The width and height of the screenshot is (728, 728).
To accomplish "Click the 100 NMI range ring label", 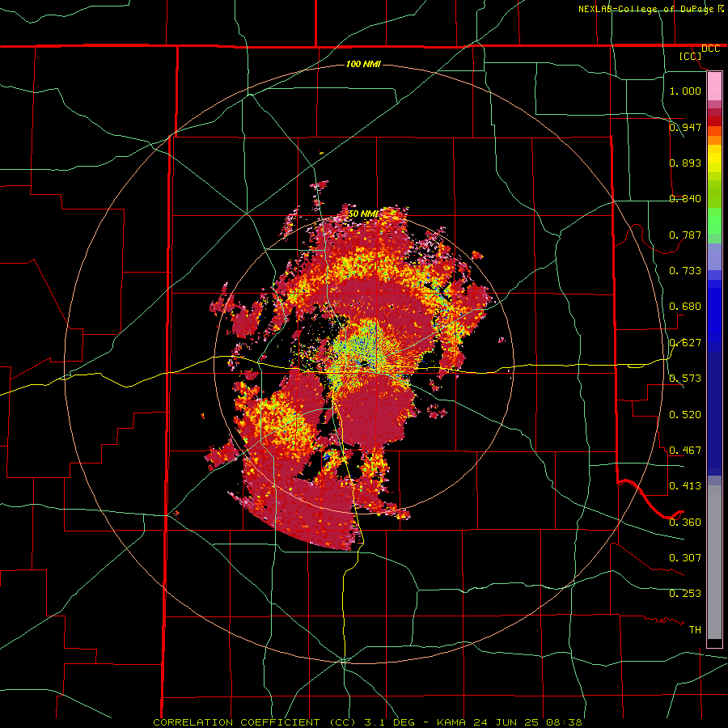I will point(363,64).
